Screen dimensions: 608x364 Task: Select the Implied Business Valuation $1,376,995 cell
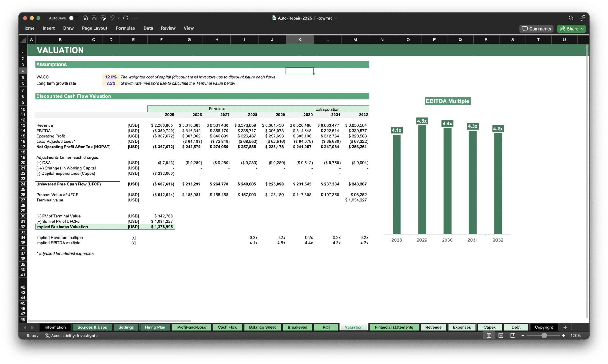161,227
